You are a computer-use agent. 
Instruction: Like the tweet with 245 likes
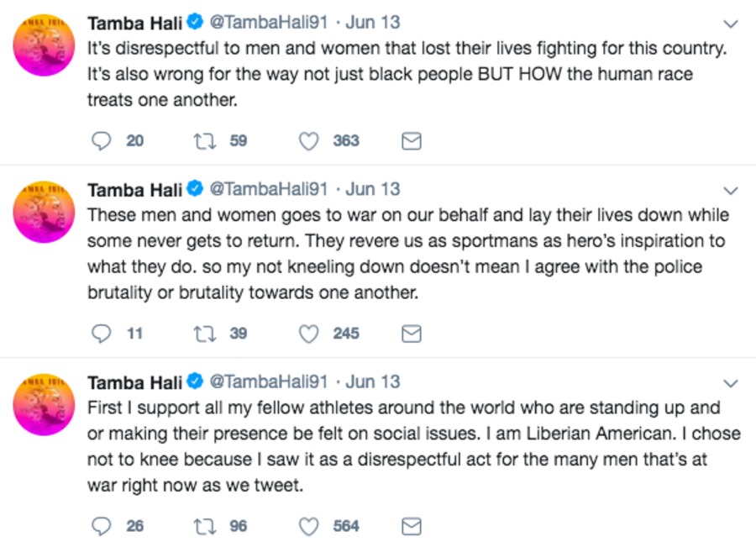(x=308, y=334)
